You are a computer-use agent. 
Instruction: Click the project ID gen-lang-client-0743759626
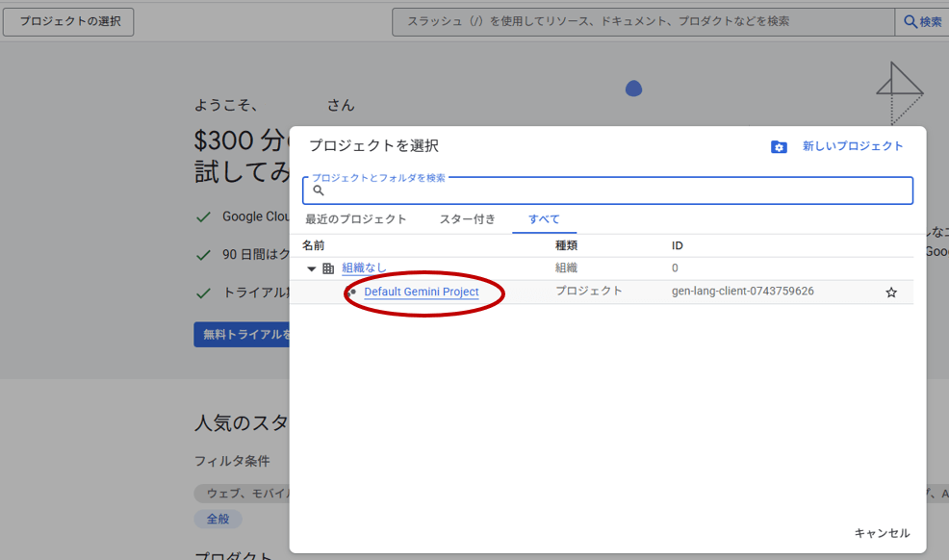[742, 292]
